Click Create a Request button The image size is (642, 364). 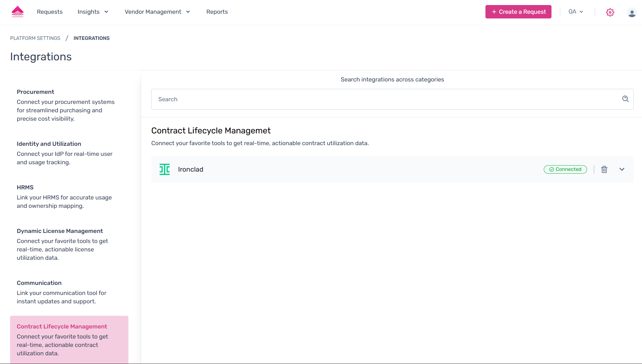pos(518,12)
